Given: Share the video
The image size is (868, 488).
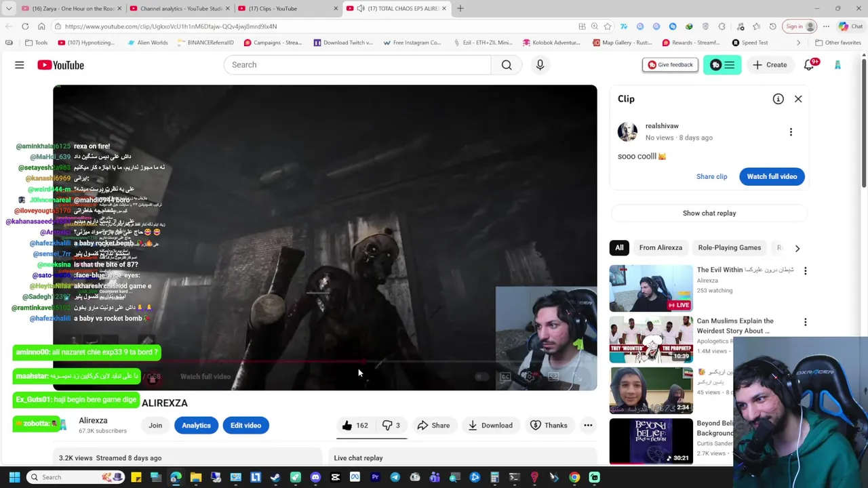Looking at the screenshot, I should click(x=433, y=426).
